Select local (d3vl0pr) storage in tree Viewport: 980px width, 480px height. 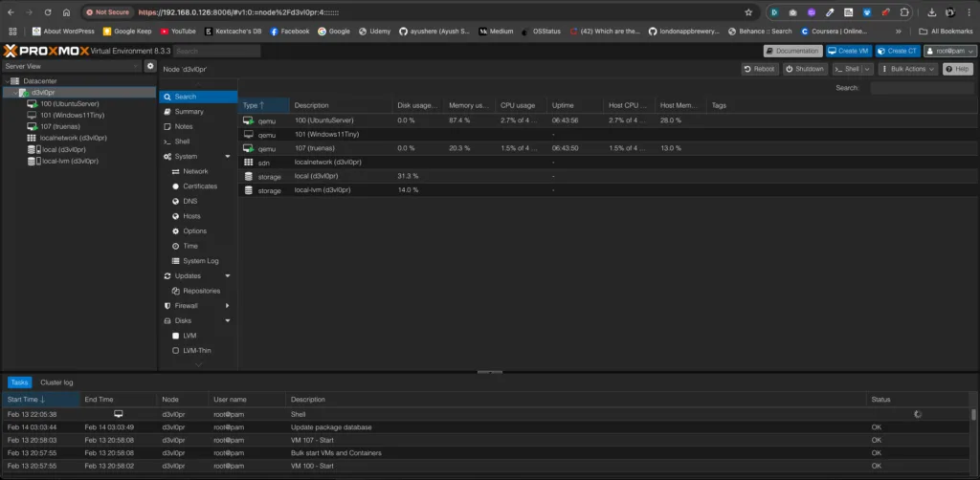point(62,149)
